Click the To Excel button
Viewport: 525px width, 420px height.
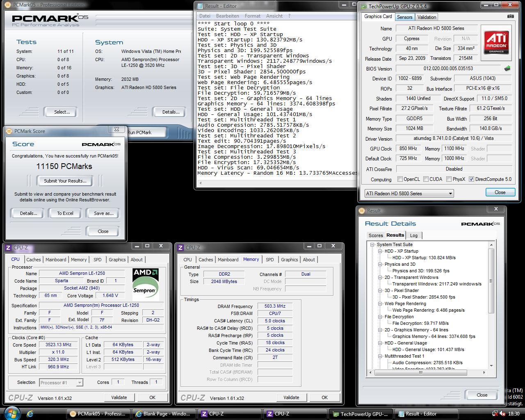point(65,213)
